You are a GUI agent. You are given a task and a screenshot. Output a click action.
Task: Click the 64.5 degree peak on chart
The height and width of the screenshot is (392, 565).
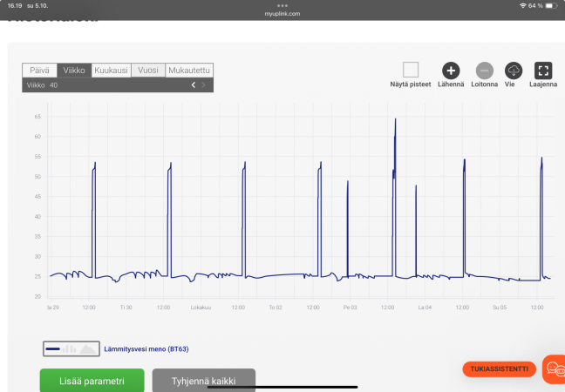coord(395,119)
